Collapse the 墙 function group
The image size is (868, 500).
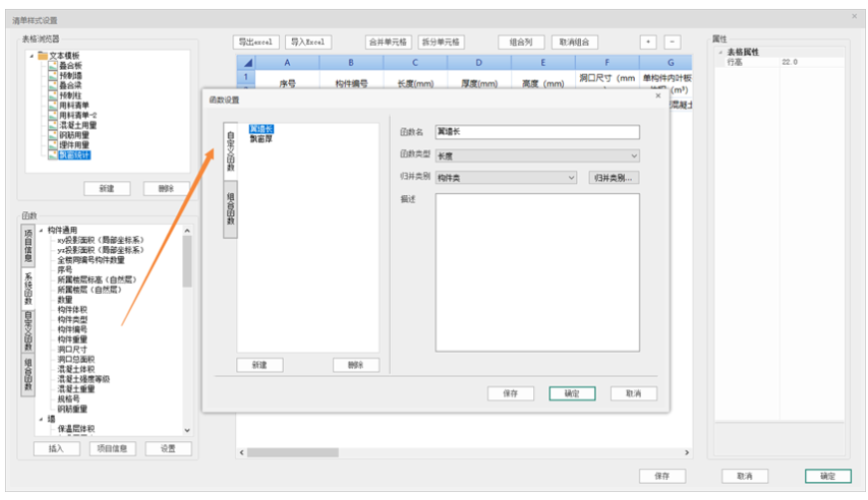point(41,419)
